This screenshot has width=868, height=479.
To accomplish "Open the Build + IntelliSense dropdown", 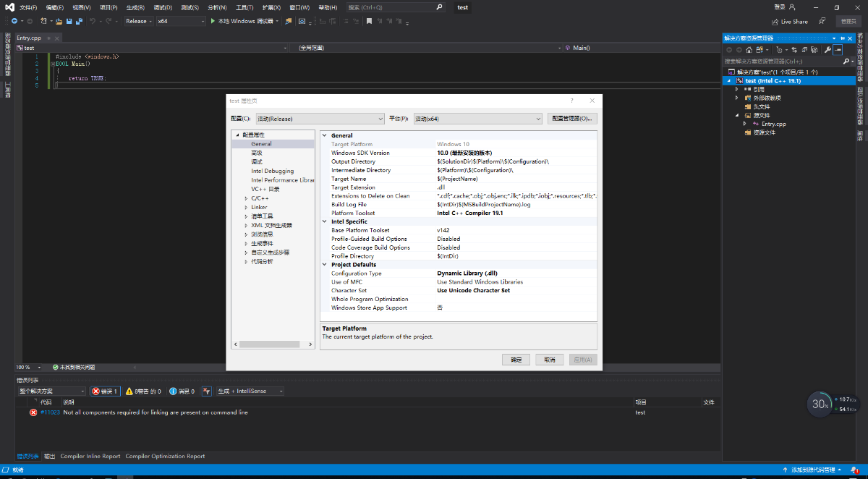I will (x=250, y=391).
